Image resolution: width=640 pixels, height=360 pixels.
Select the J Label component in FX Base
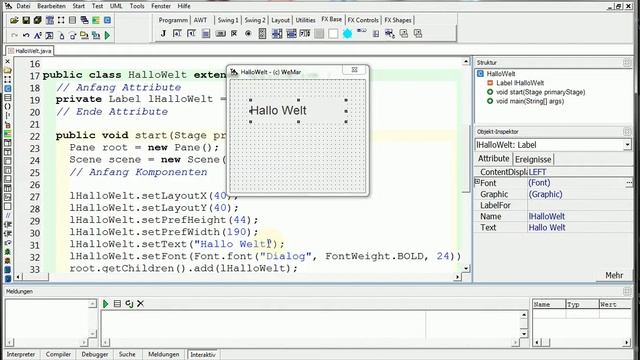163,33
